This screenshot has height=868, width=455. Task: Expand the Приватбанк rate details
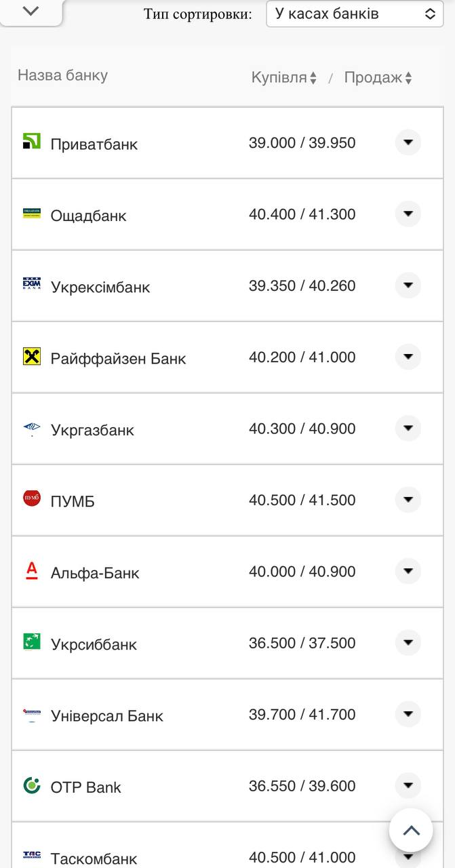(x=408, y=142)
